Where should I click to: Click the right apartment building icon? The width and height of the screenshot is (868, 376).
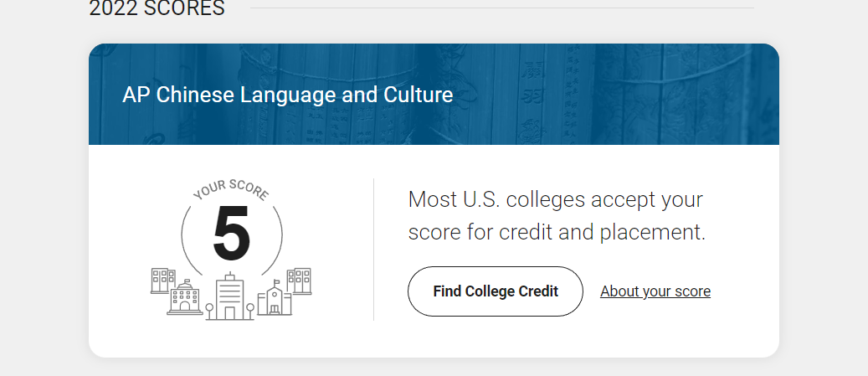(x=299, y=281)
